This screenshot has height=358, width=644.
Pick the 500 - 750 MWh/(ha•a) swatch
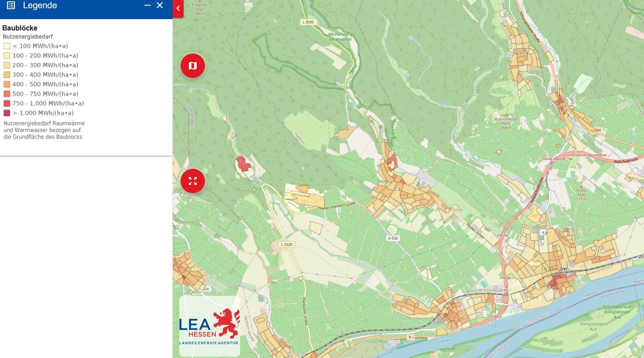[7, 94]
